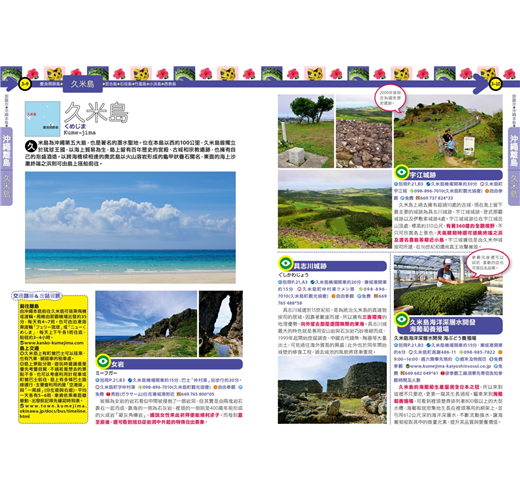520x500 pixels.
Task: Click the 交通路線&旅遊資訊 yellow box header
Action: point(37,296)
